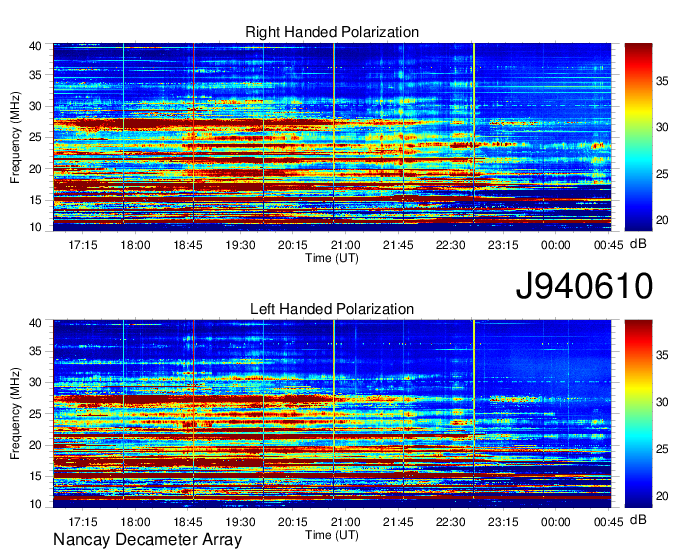Click the dB unit label beside bottom colorbar
Image resolution: width=680 pixels, height=552 pixels.
tap(638, 520)
